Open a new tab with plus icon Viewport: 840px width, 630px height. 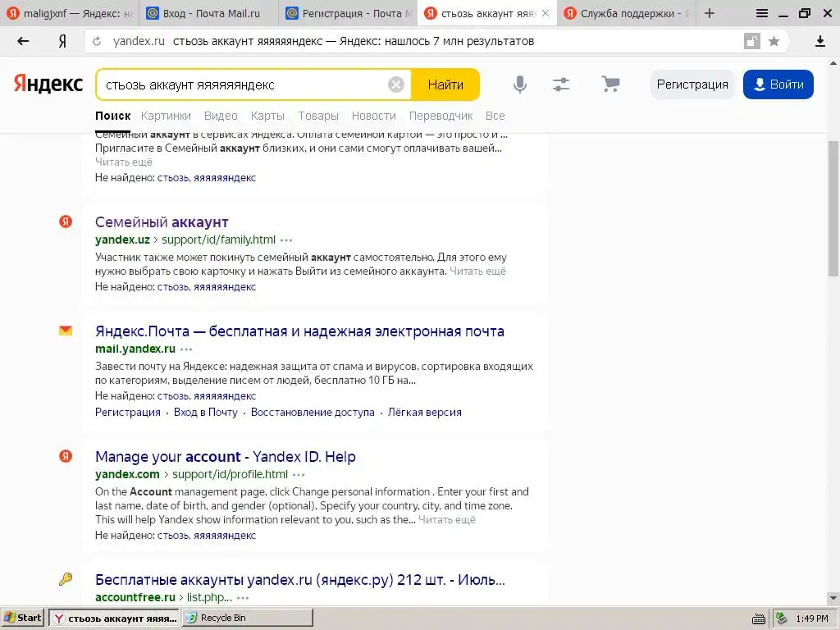710,13
